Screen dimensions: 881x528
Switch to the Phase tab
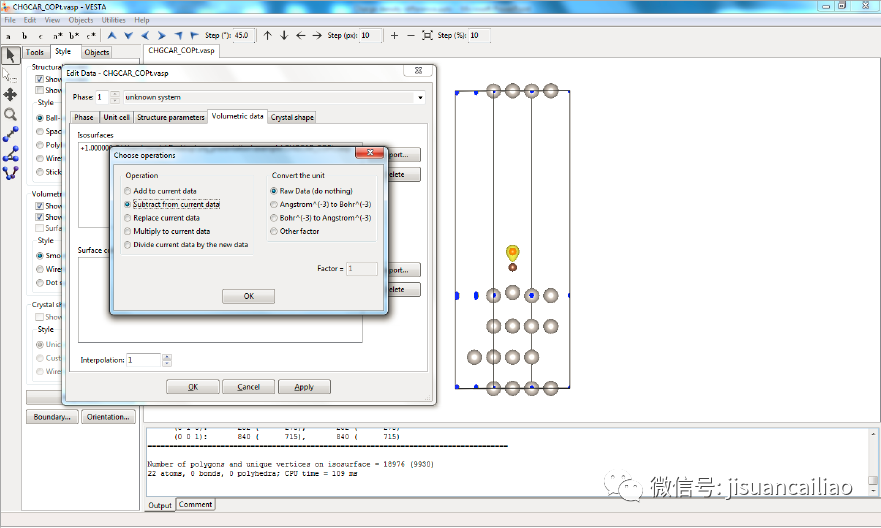coord(84,117)
